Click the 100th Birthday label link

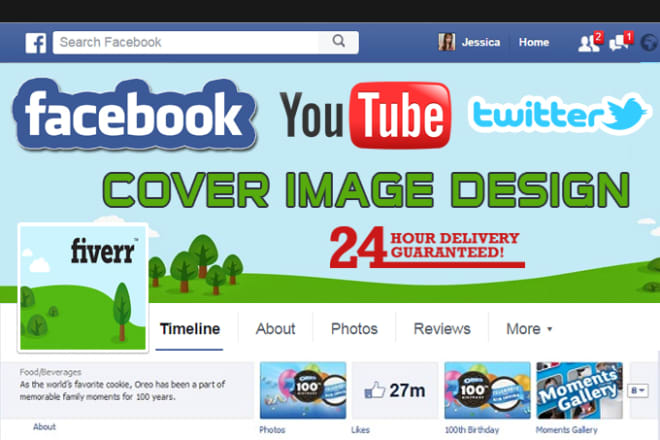472,430
